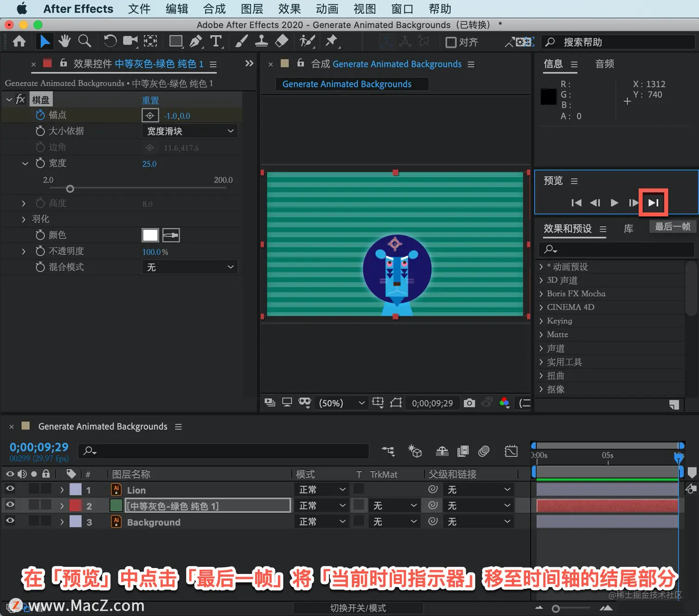
Task: Take a snapshot with camera icon
Action: (x=469, y=403)
